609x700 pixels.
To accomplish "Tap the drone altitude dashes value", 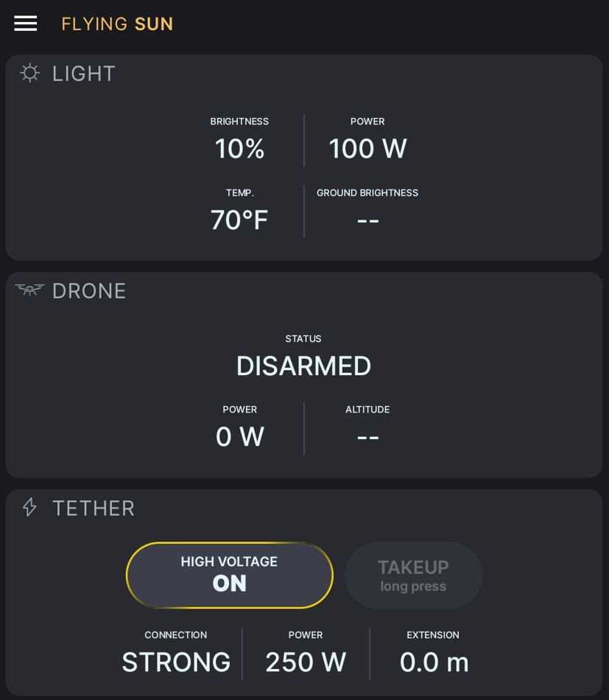I will 367,436.
